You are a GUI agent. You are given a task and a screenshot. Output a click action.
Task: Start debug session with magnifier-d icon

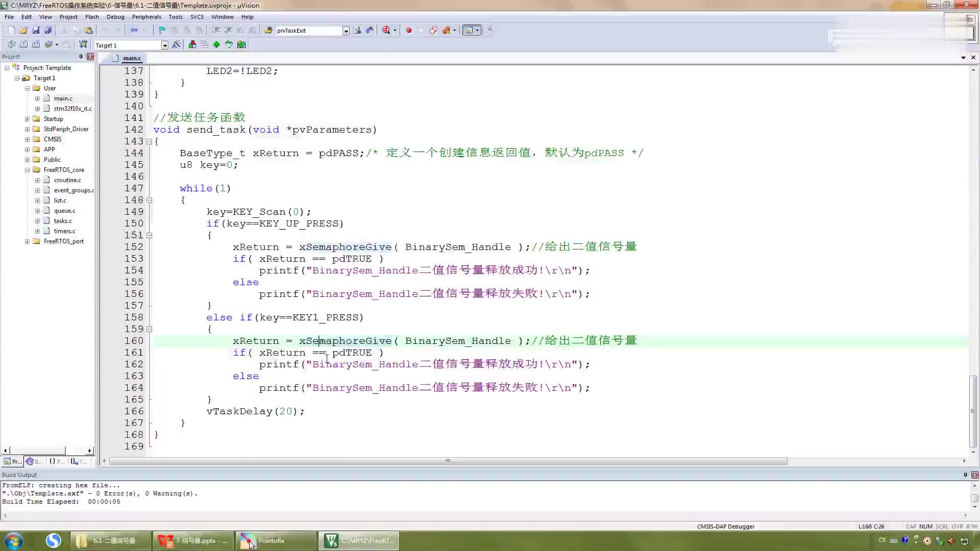click(386, 30)
